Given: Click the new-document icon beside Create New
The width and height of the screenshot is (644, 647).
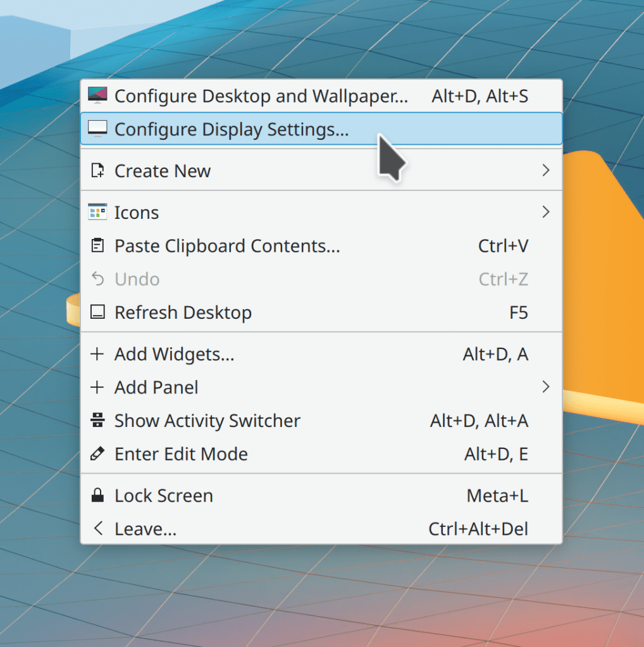Looking at the screenshot, I should [97, 171].
